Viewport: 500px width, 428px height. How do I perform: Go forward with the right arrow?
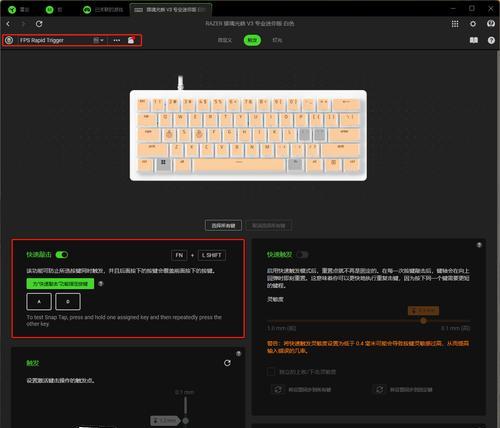coord(23,24)
